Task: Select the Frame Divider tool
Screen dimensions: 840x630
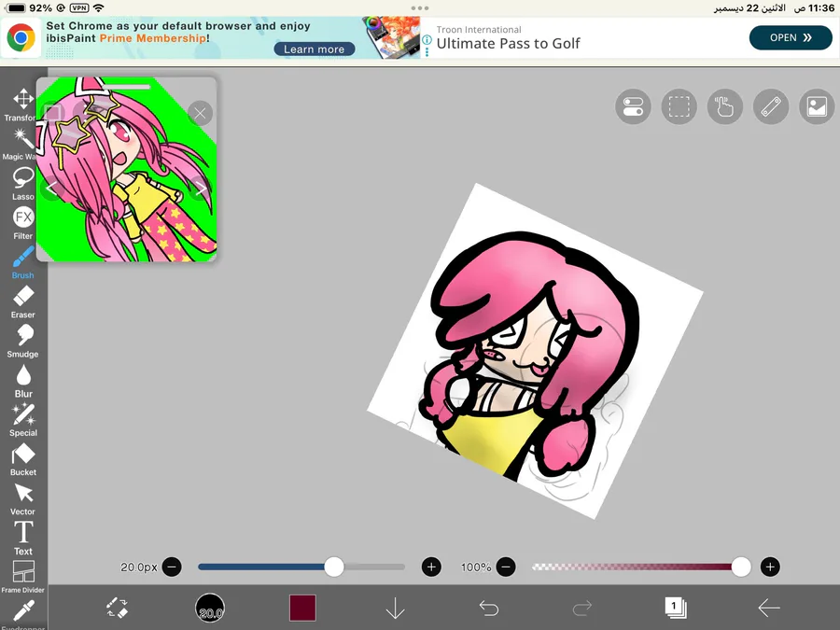Action: pos(23,577)
